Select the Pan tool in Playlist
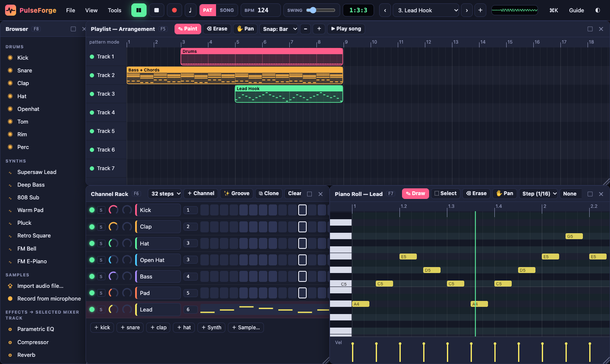Image resolution: width=610 pixels, height=364 pixels. pos(245,29)
